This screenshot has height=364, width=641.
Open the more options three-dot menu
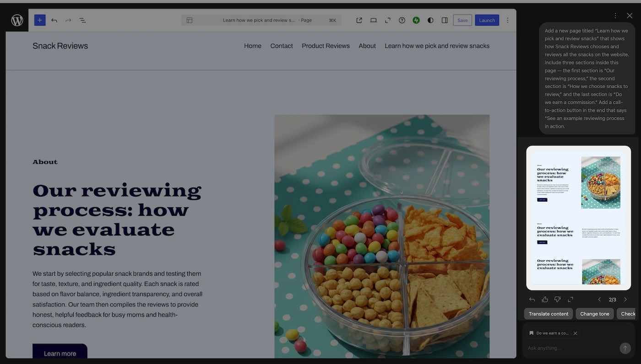(507, 20)
